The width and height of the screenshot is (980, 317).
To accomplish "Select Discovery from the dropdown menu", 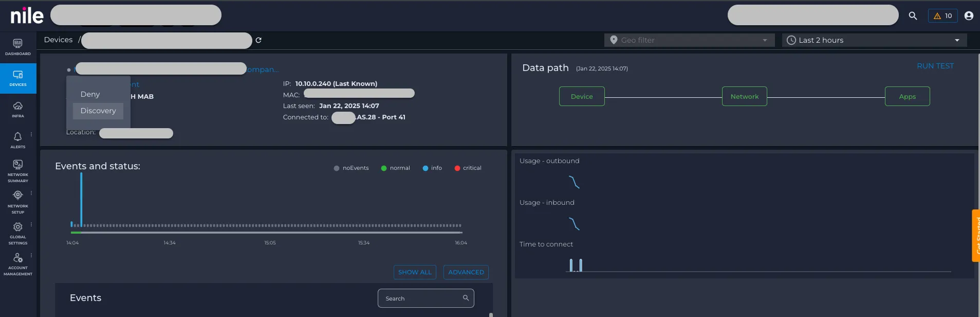I will coord(98,111).
